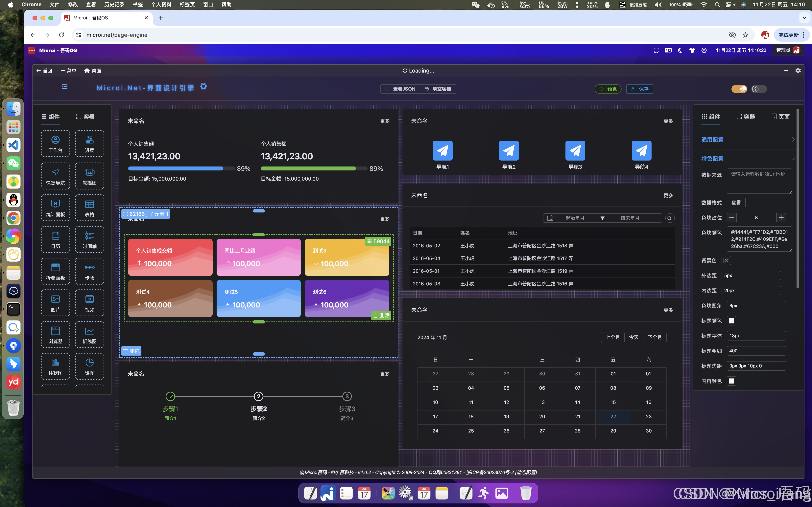Select the 折线图 line chart component
Image resolution: width=812 pixels, height=507 pixels.
click(89, 335)
